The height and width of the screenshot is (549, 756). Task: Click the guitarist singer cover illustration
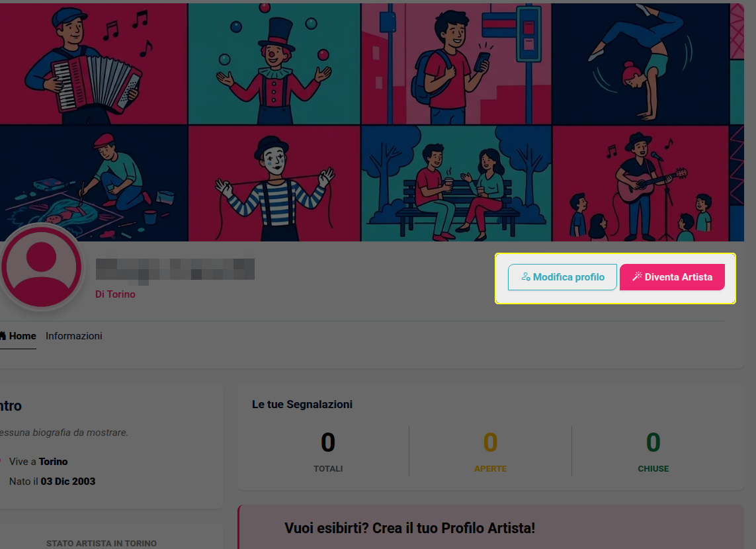[640, 184]
